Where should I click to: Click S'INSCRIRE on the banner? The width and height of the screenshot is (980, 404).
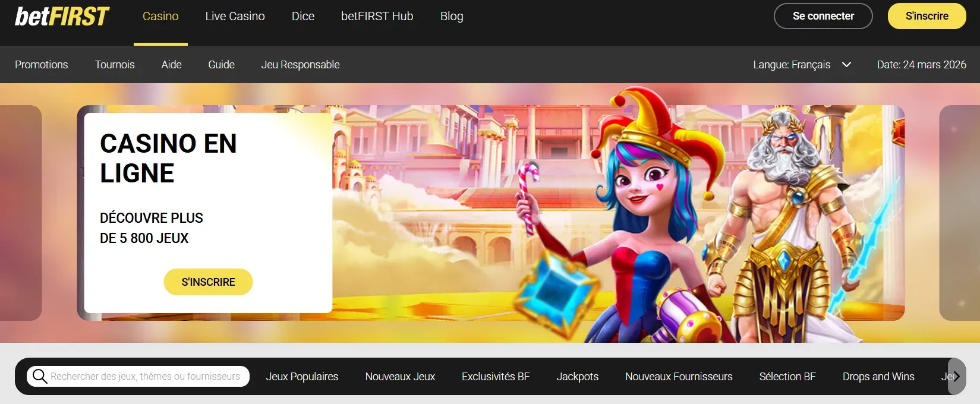pos(208,282)
